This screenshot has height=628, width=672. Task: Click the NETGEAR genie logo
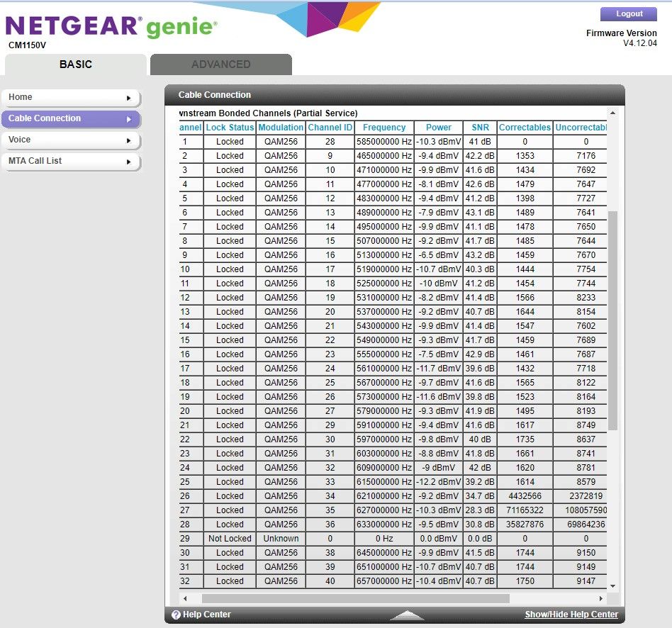[111, 28]
